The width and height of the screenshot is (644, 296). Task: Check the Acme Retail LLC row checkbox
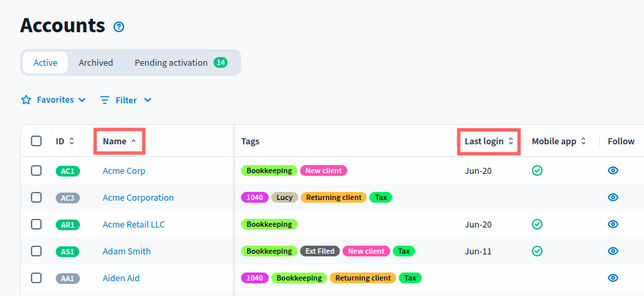(36, 224)
